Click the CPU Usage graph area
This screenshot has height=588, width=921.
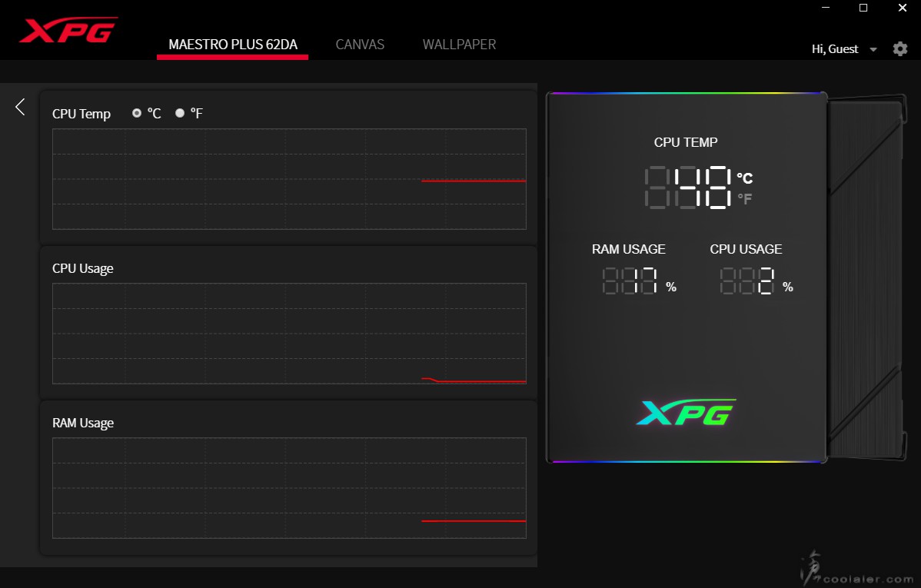[289, 334]
